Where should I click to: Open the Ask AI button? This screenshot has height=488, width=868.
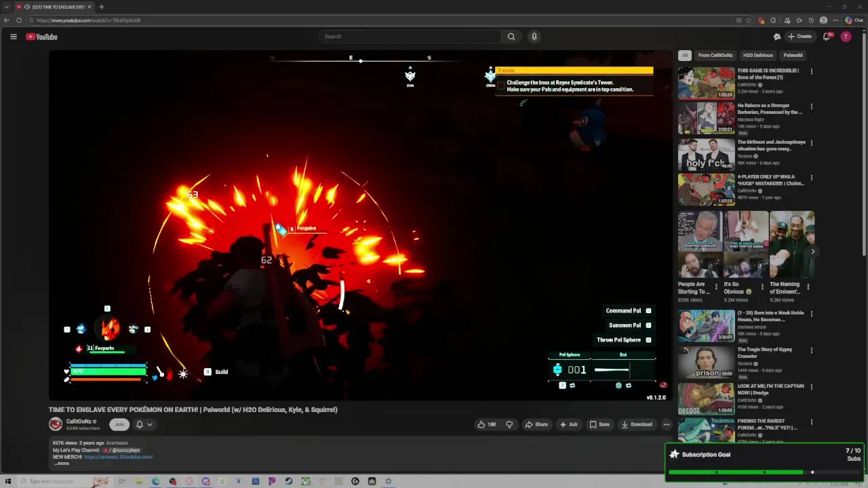click(568, 424)
